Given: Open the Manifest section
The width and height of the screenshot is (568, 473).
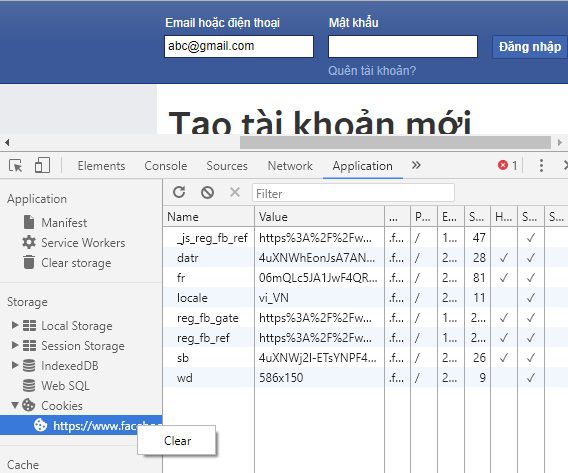Looking at the screenshot, I should [64, 222].
